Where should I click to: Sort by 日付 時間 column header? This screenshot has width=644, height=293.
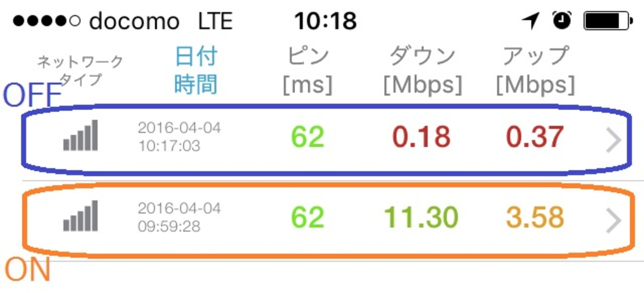click(196, 71)
